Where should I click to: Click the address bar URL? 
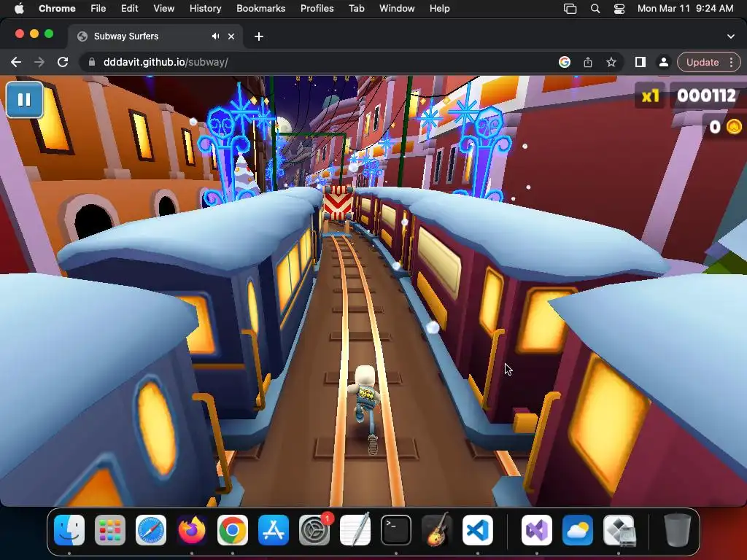[x=166, y=62]
